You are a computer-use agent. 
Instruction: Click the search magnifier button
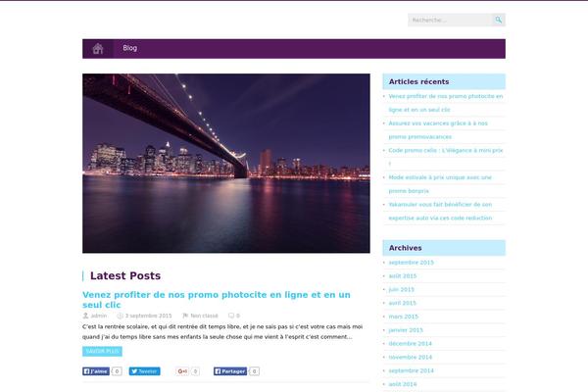(x=499, y=20)
